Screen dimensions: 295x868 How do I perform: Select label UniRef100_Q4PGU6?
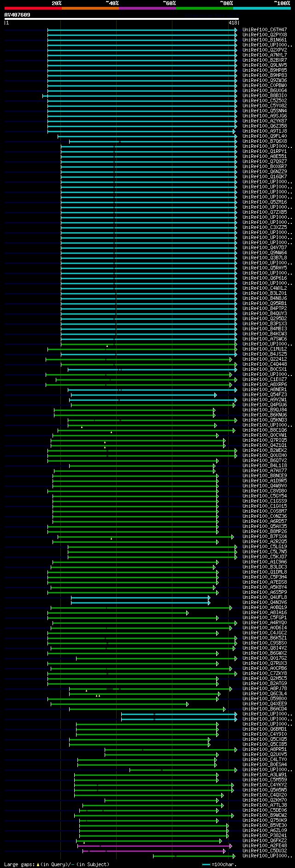coord(265,405)
